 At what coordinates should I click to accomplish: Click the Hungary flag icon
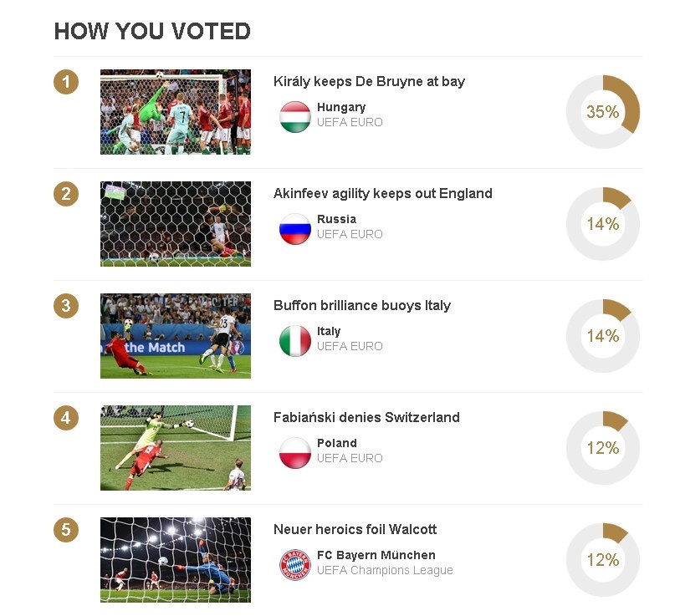pyautogui.click(x=295, y=116)
